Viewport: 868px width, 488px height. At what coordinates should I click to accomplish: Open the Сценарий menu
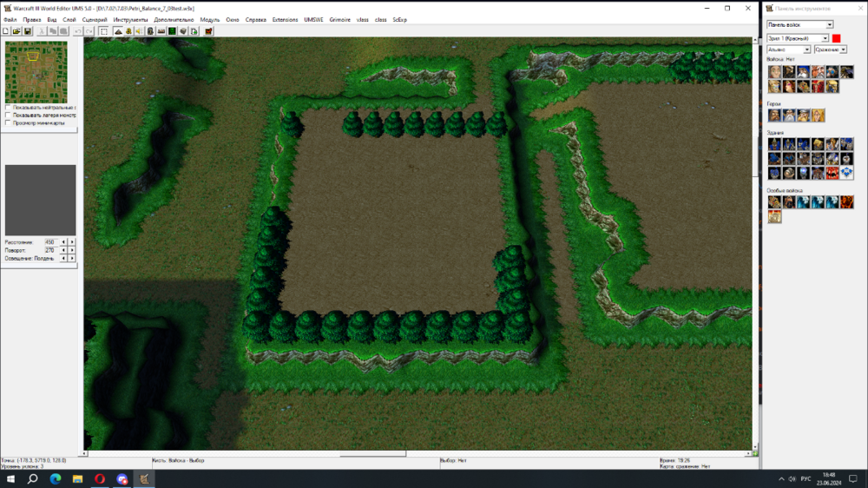[95, 19]
